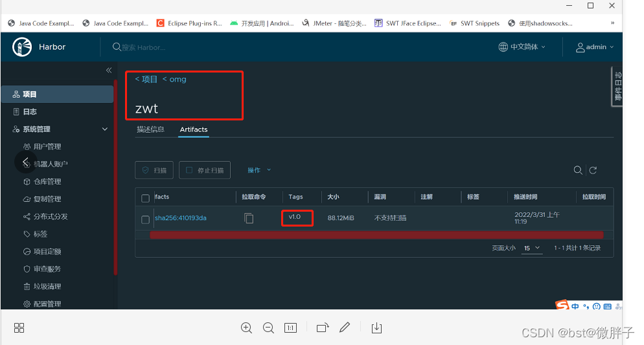644x345 pixels.
Task: Switch to the 描述信息 tab
Action: 150,129
